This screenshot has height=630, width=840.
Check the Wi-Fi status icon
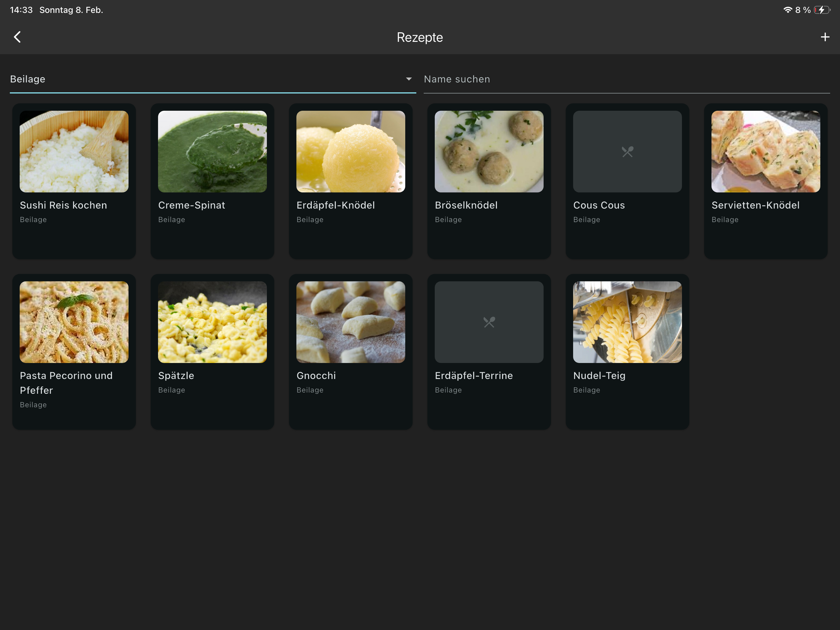(788, 10)
